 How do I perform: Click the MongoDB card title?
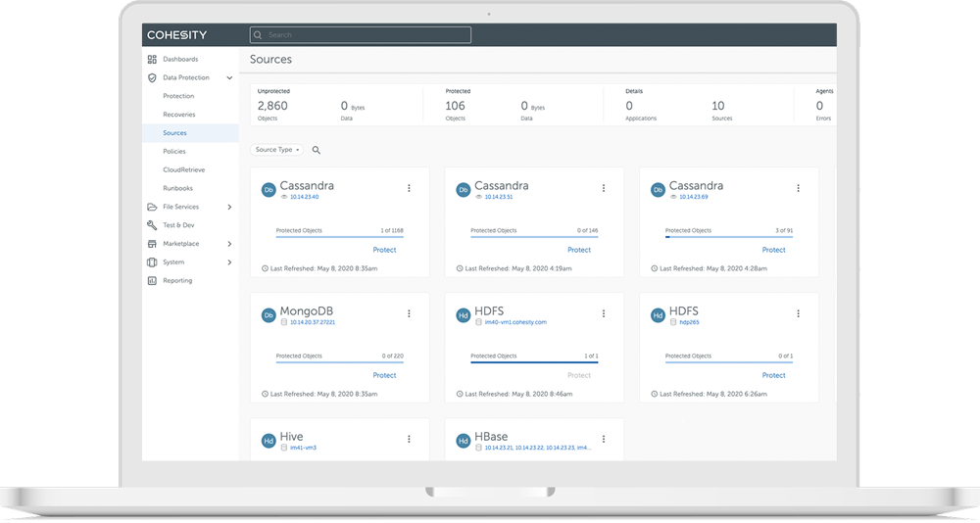click(x=306, y=311)
